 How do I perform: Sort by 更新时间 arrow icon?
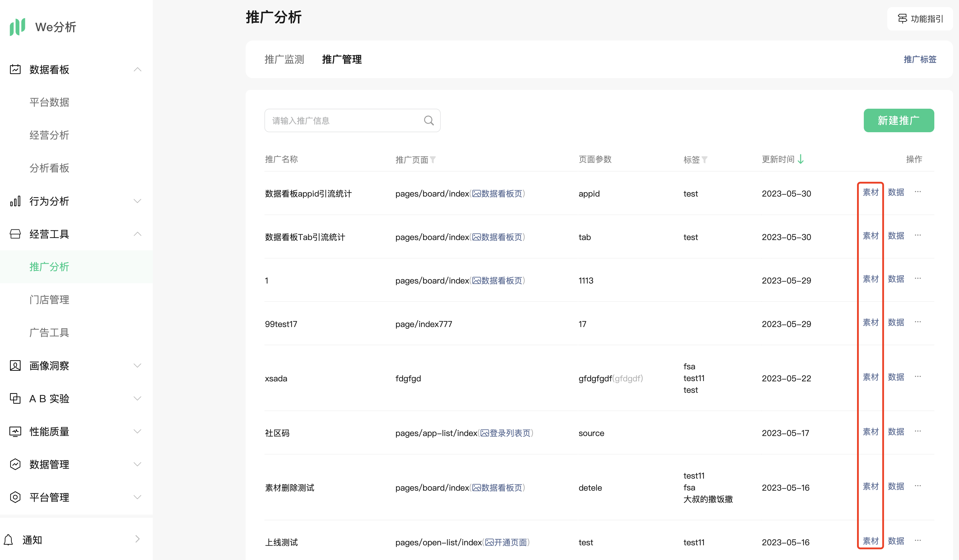pos(801,159)
